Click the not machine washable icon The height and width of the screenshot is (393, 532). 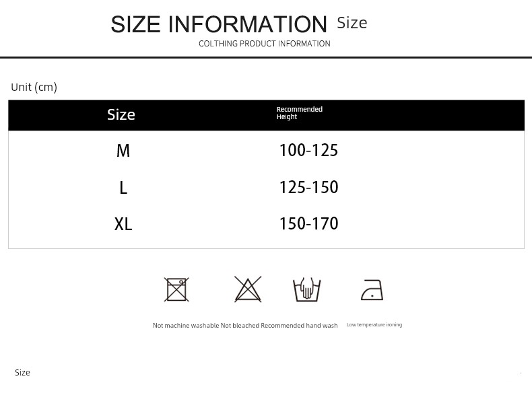(x=176, y=289)
